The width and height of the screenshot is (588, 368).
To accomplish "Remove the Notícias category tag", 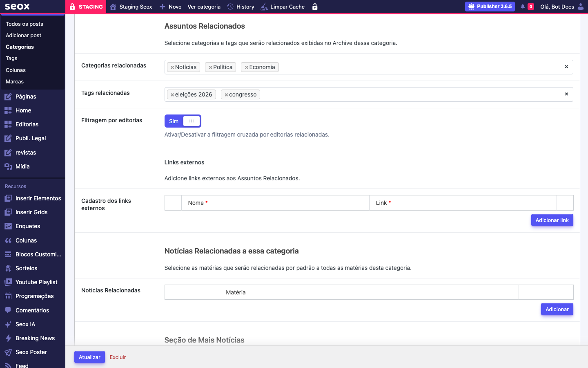I will click(x=172, y=67).
